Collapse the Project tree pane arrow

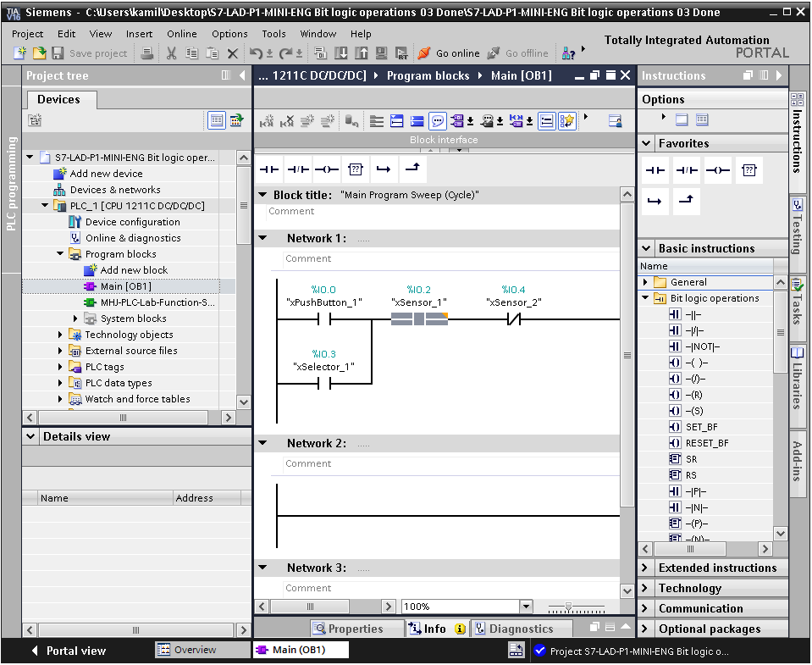point(242,75)
